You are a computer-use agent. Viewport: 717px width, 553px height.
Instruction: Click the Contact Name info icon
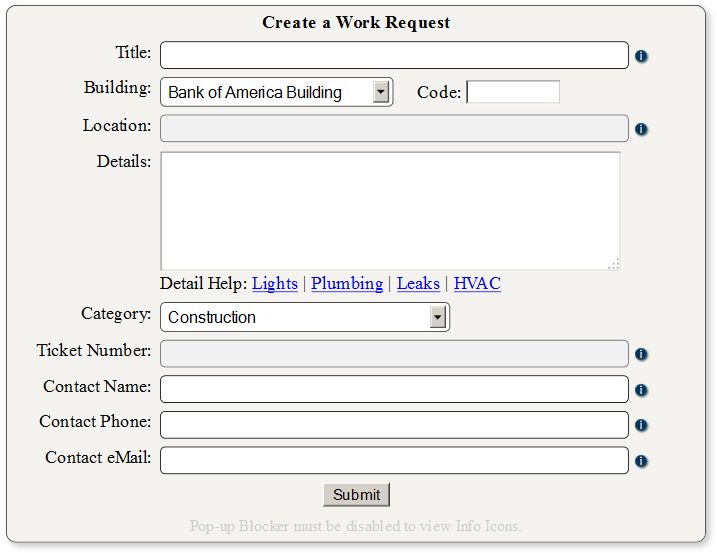(x=641, y=390)
